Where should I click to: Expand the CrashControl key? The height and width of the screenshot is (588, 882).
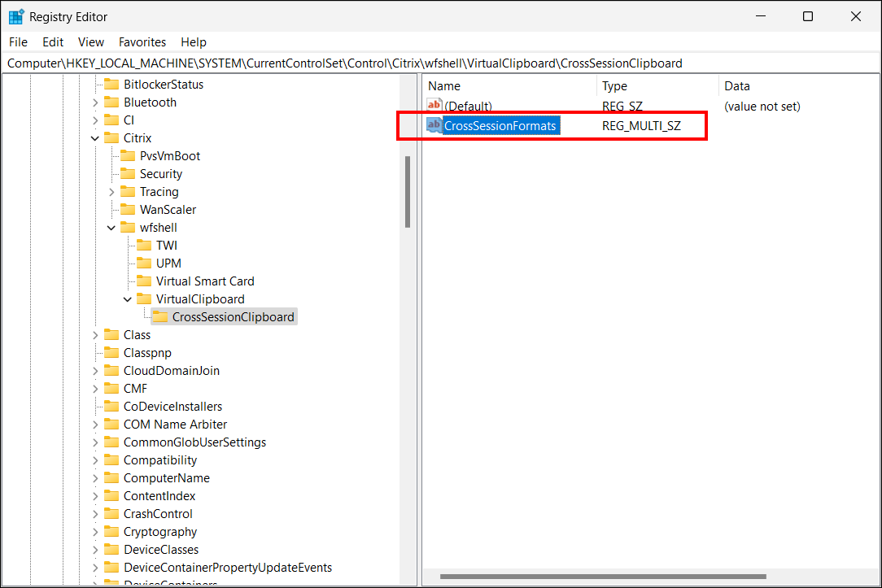pos(95,514)
